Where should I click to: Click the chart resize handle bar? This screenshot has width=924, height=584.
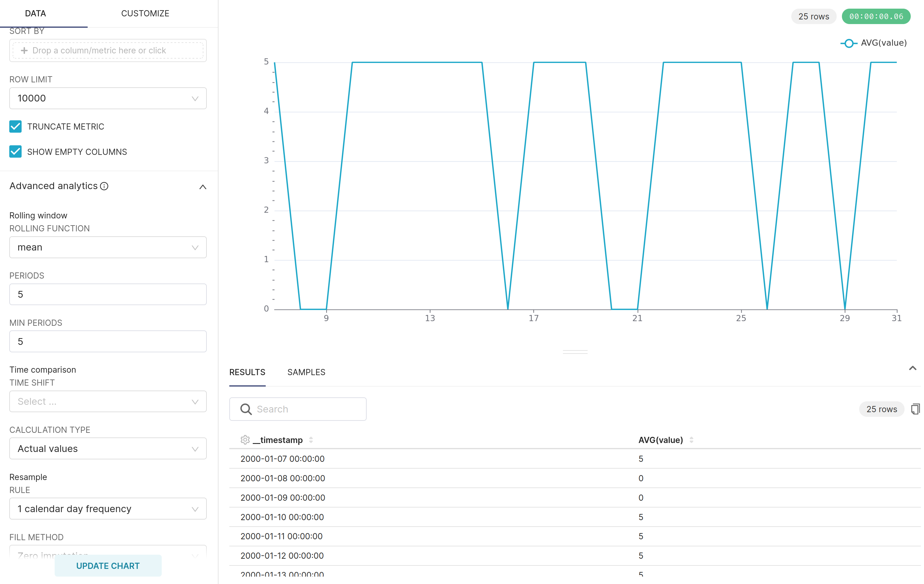tap(575, 352)
